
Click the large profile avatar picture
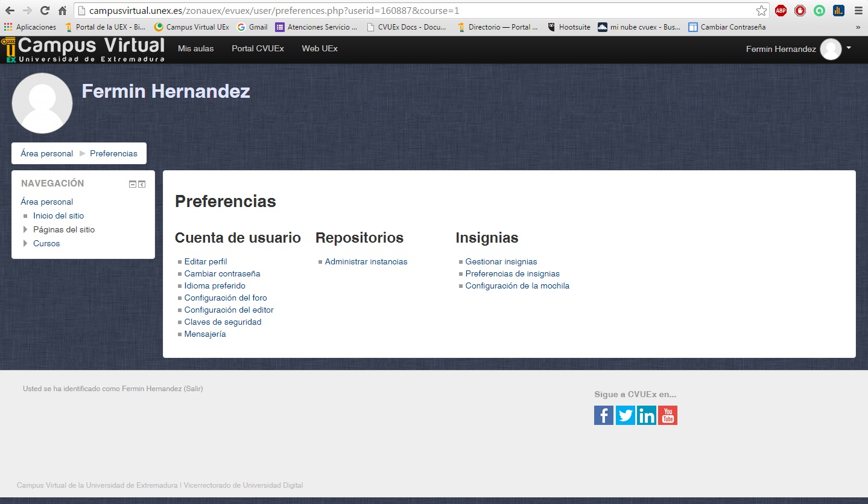[x=42, y=103]
